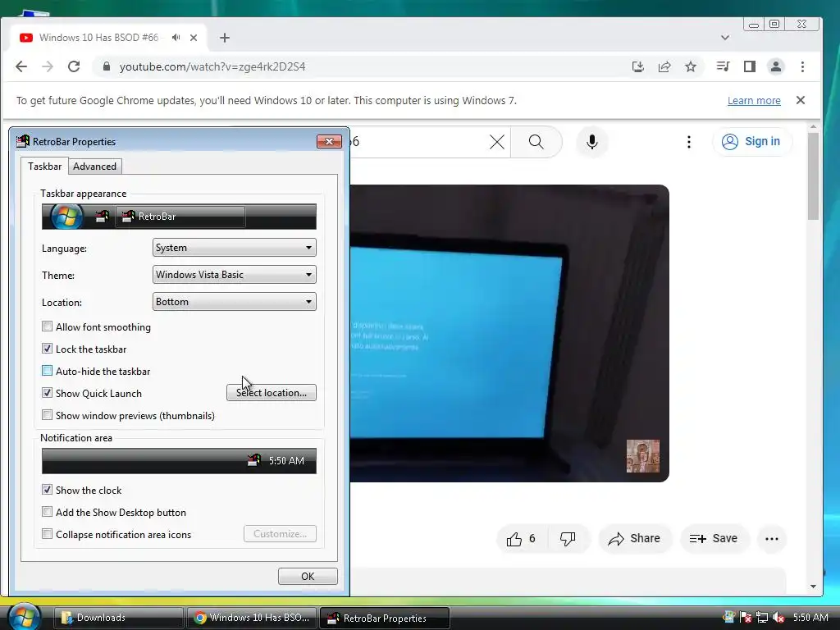The width and height of the screenshot is (840, 630).
Task: Click the system tray clock
Action: tap(810, 618)
